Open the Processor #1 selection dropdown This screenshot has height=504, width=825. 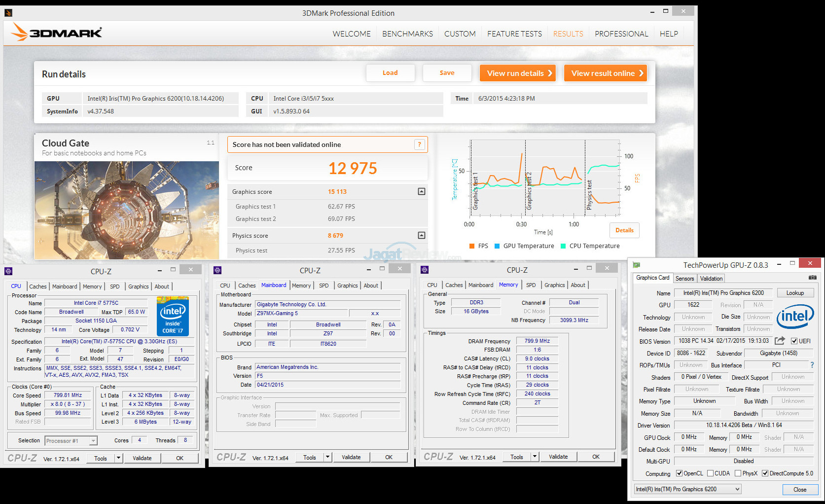[71, 441]
